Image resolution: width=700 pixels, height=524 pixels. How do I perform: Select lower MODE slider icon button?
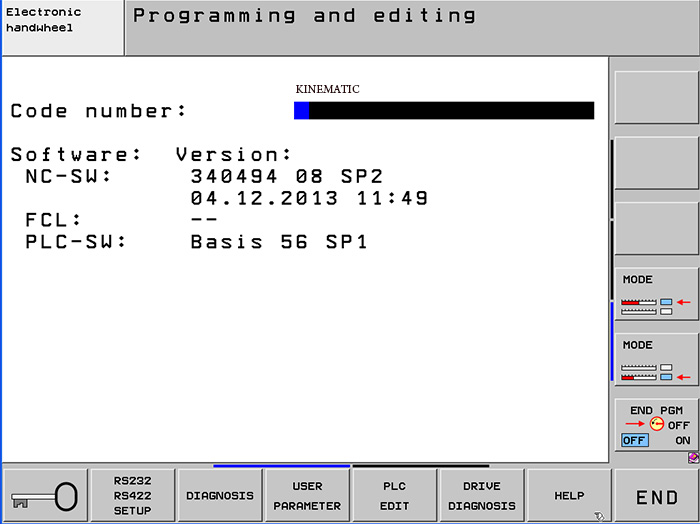pos(656,360)
